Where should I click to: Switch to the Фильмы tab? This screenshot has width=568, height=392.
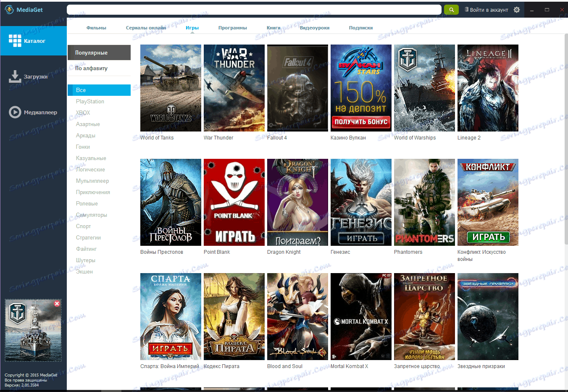[x=96, y=28]
